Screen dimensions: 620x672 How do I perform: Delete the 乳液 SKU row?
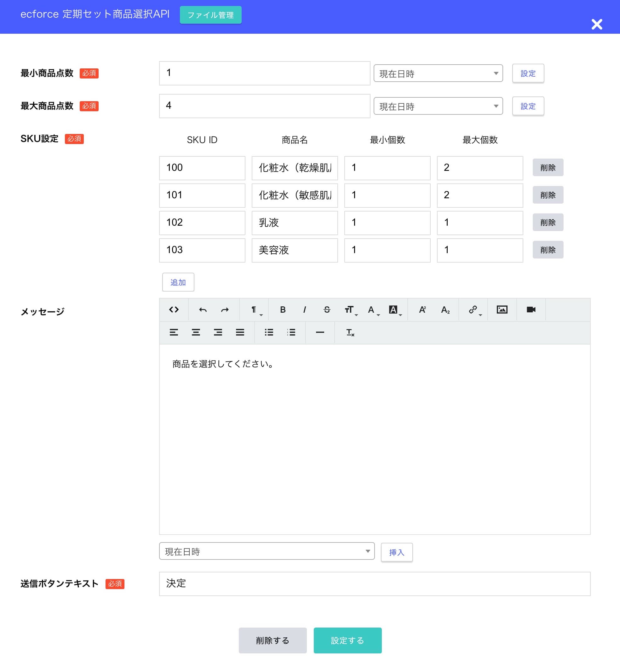click(x=548, y=222)
